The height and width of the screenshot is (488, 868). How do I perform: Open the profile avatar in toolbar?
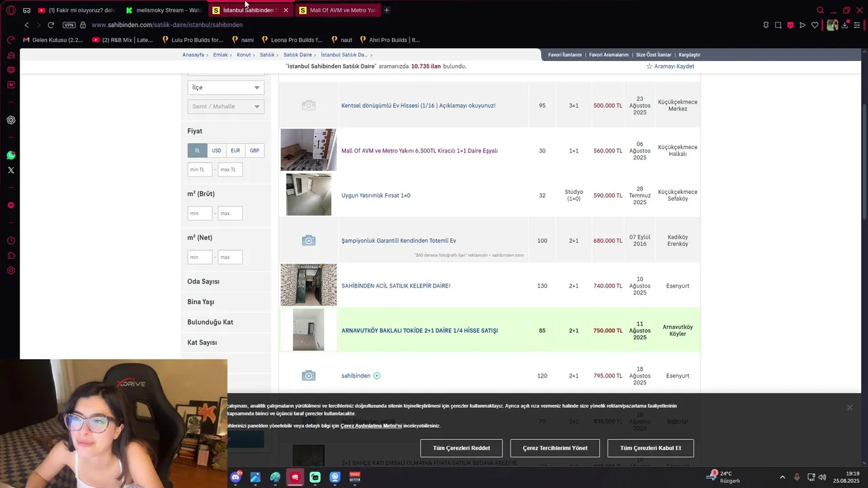click(832, 25)
